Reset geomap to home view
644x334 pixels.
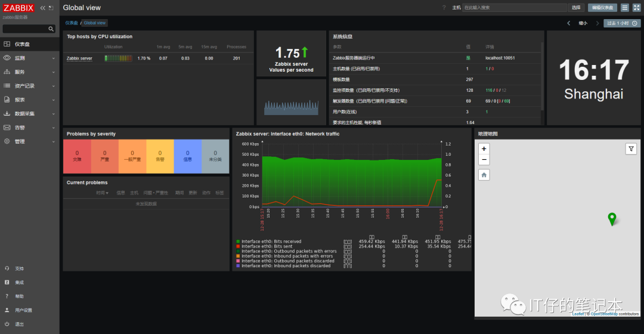click(x=484, y=175)
